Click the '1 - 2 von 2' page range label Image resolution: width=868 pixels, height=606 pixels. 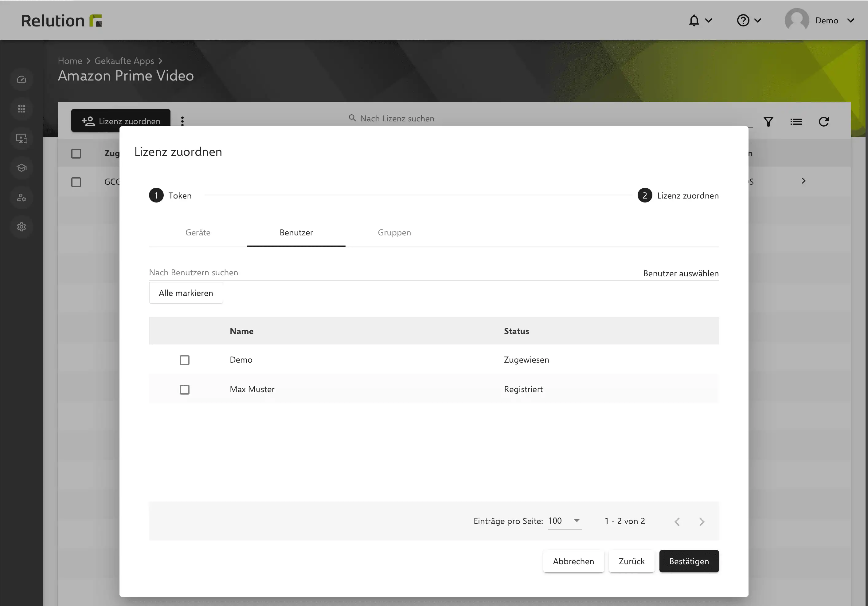pyautogui.click(x=624, y=521)
